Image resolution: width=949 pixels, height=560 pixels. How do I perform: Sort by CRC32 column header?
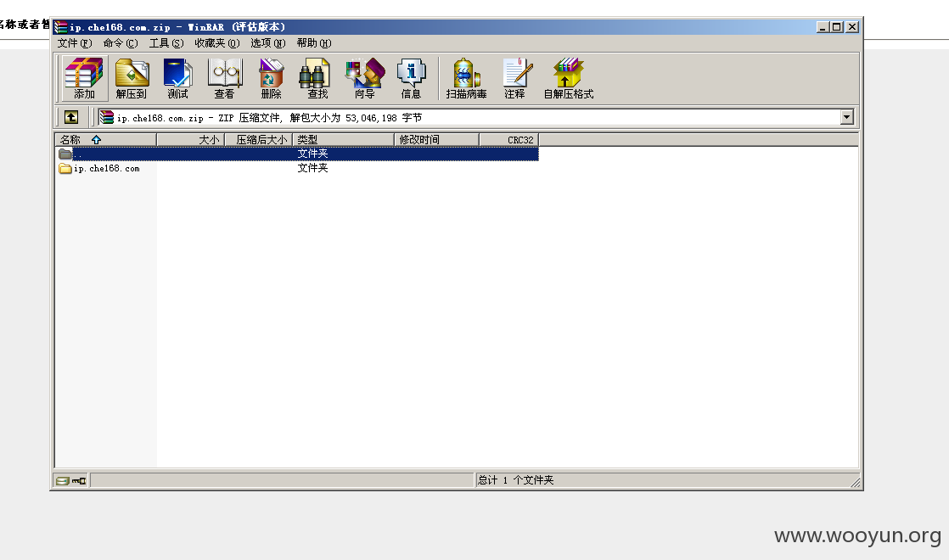coord(508,140)
